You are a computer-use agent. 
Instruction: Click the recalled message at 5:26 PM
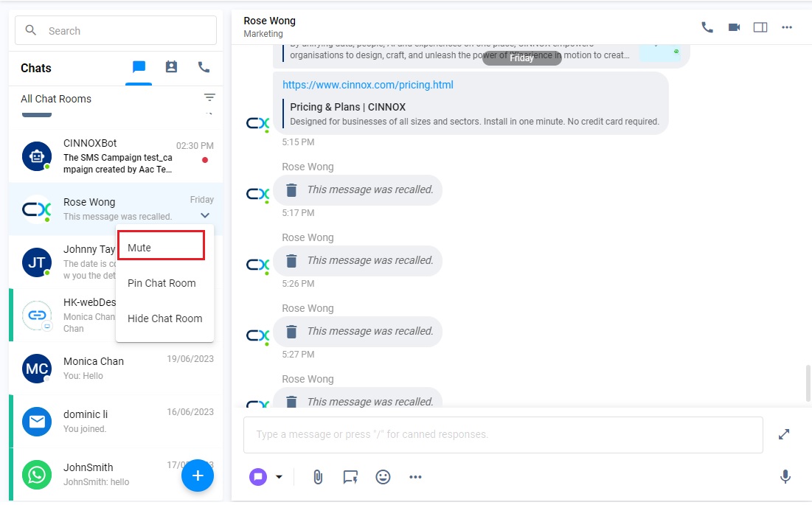tap(357, 261)
